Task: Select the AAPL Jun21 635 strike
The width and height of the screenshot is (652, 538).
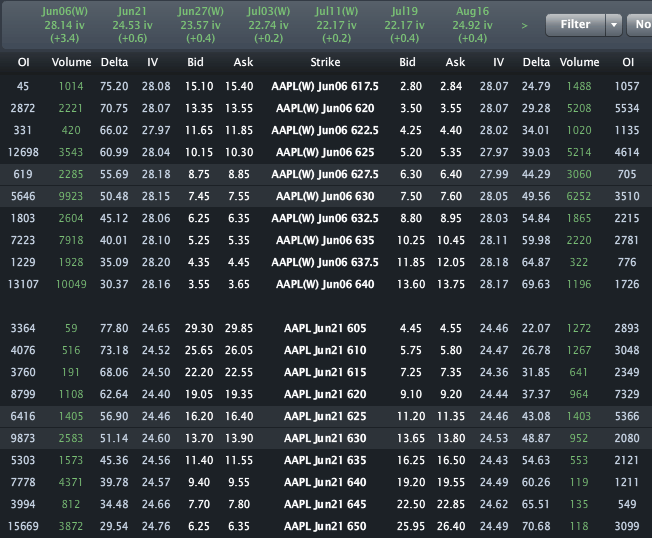Action: [x=325, y=461]
